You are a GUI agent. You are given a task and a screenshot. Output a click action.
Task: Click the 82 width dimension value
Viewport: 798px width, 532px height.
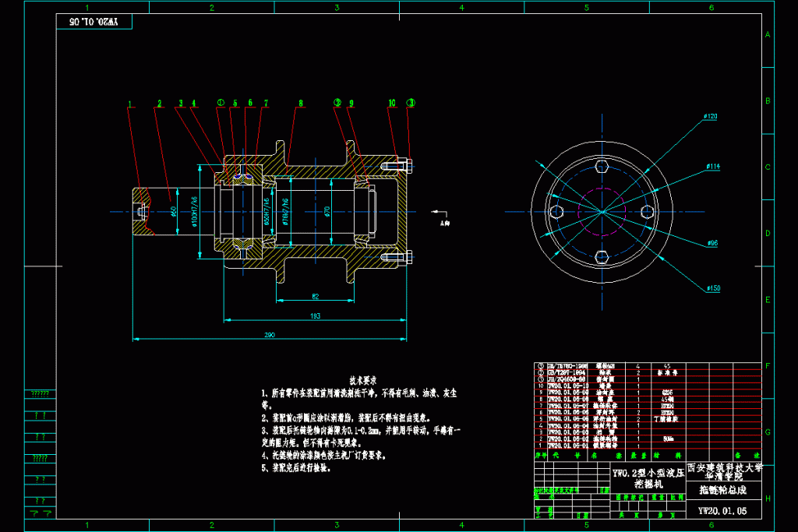click(315, 296)
